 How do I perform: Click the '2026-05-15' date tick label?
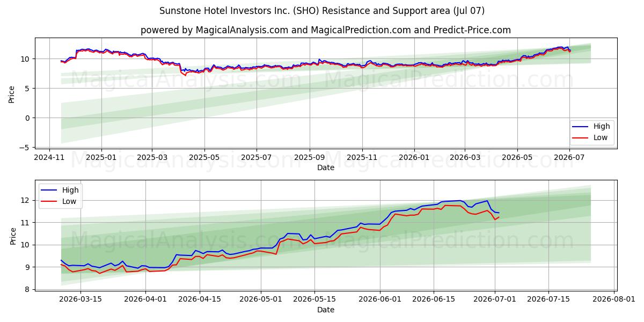click(314, 299)
